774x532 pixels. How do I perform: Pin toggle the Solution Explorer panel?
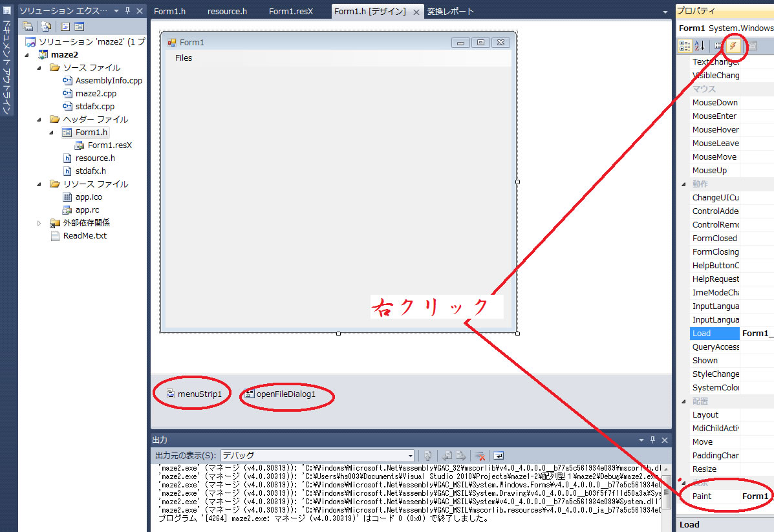127,11
